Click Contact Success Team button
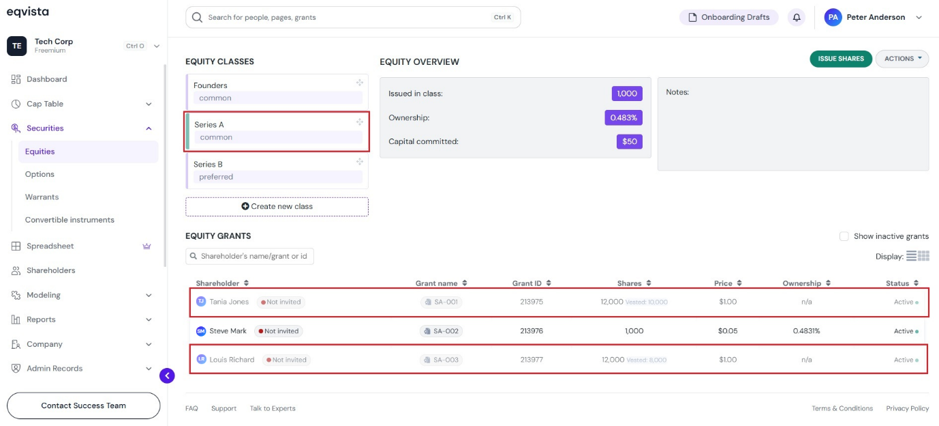 83,406
